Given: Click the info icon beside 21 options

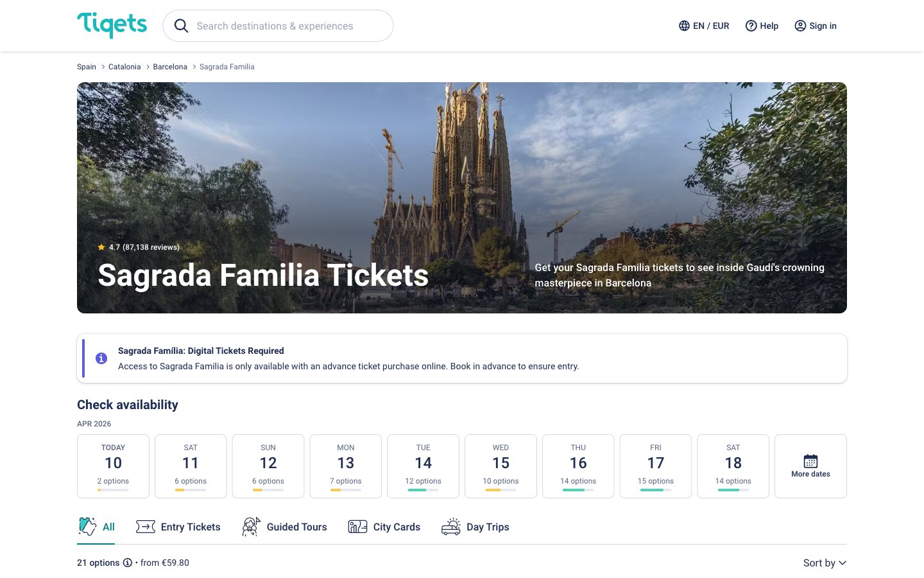Looking at the screenshot, I should (x=128, y=563).
